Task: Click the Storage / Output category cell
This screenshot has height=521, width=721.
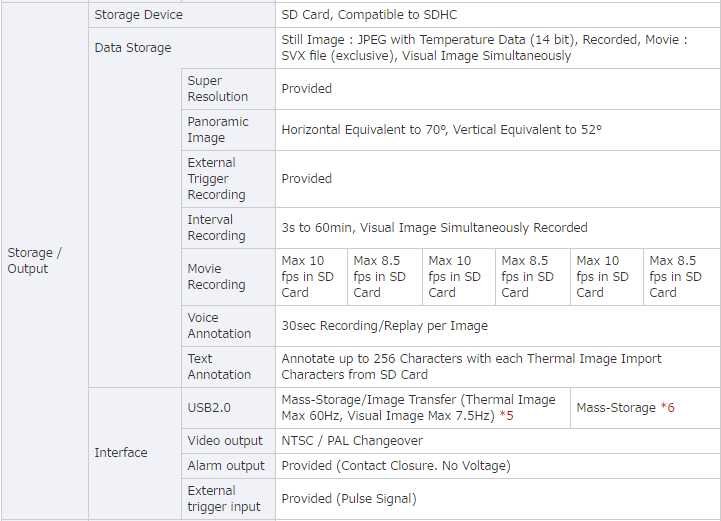Action: 45,261
